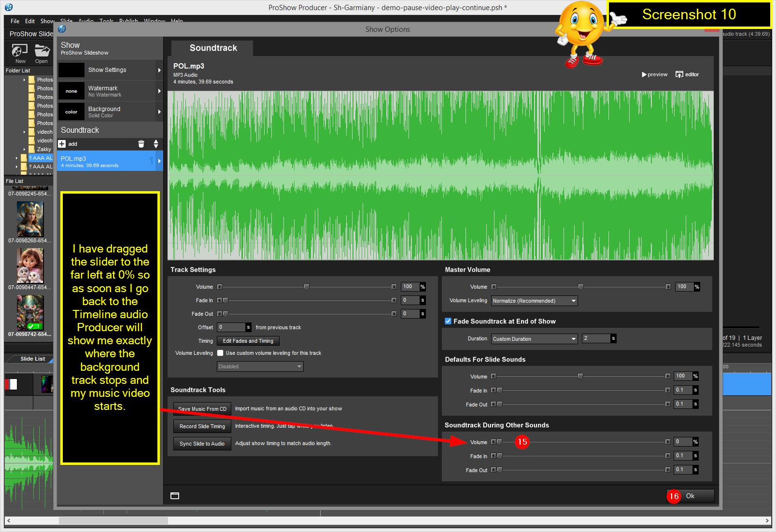Toggle Fade Soundtrack at End of Show
Image resolution: width=776 pixels, height=532 pixels.
448,321
